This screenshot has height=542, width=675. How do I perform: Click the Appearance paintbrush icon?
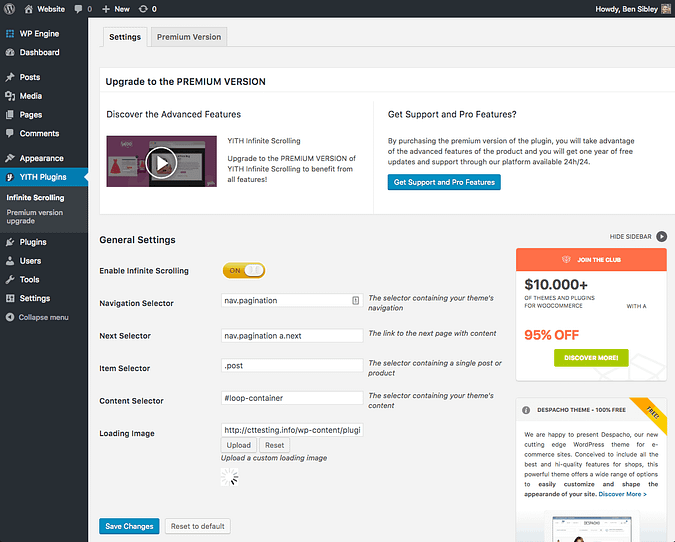(x=10, y=158)
